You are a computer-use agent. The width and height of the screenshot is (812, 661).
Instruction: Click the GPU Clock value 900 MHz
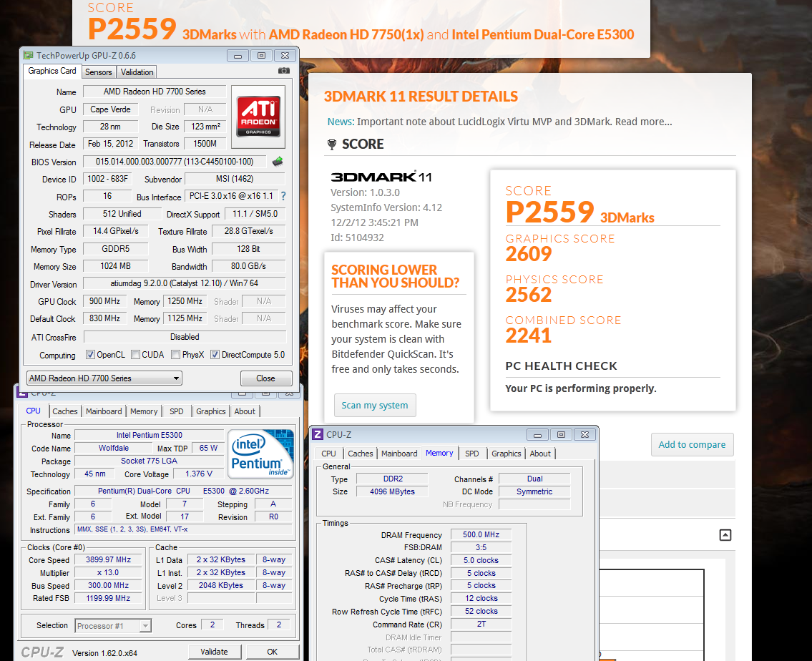(104, 301)
